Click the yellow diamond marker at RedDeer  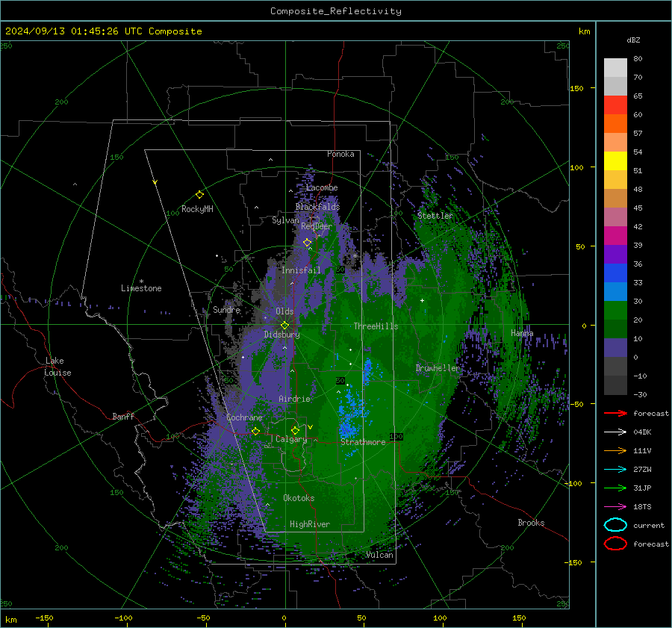click(307, 243)
